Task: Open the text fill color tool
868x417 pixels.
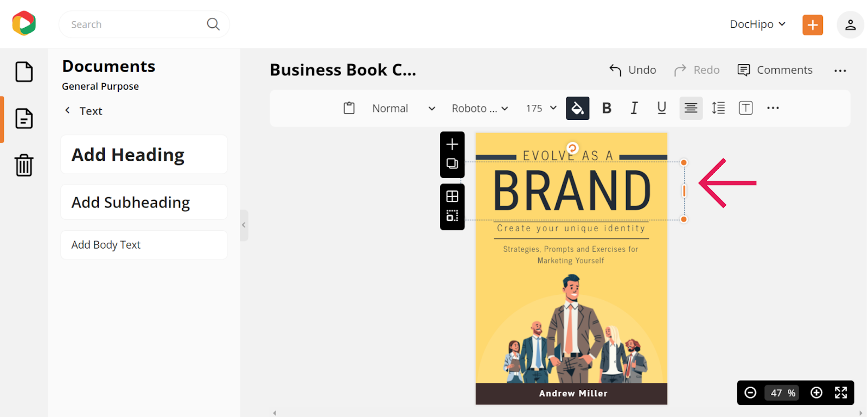Action: tap(578, 108)
